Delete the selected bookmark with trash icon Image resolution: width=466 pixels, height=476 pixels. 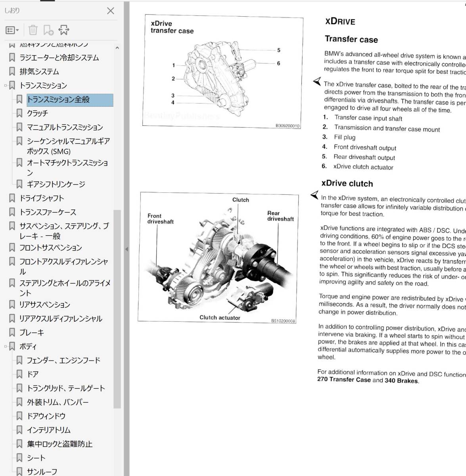point(33,30)
